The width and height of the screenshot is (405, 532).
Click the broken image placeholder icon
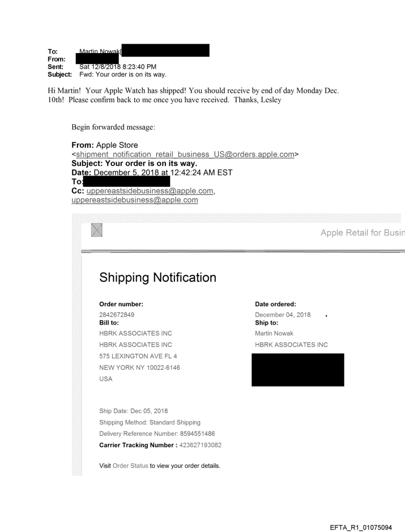tap(97, 231)
